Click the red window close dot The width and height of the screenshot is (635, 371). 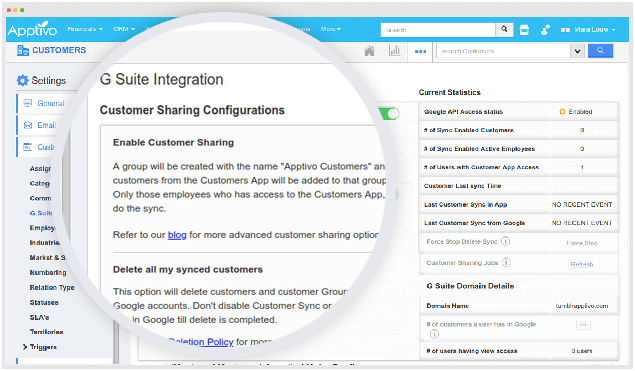pos(9,10)
